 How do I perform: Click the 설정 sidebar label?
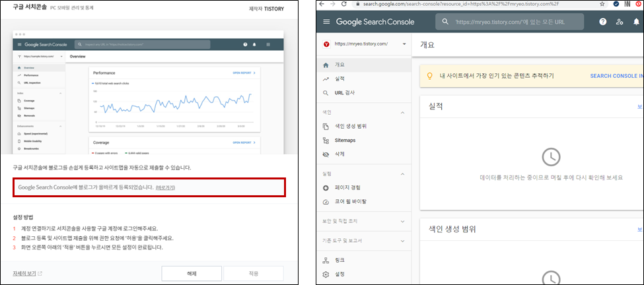click(x=340, y=274)
